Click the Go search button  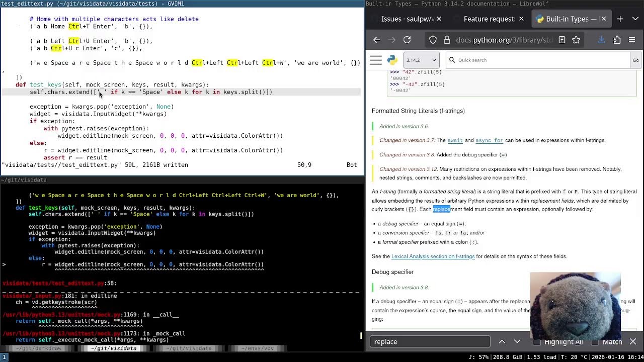[x=635, y=60]
